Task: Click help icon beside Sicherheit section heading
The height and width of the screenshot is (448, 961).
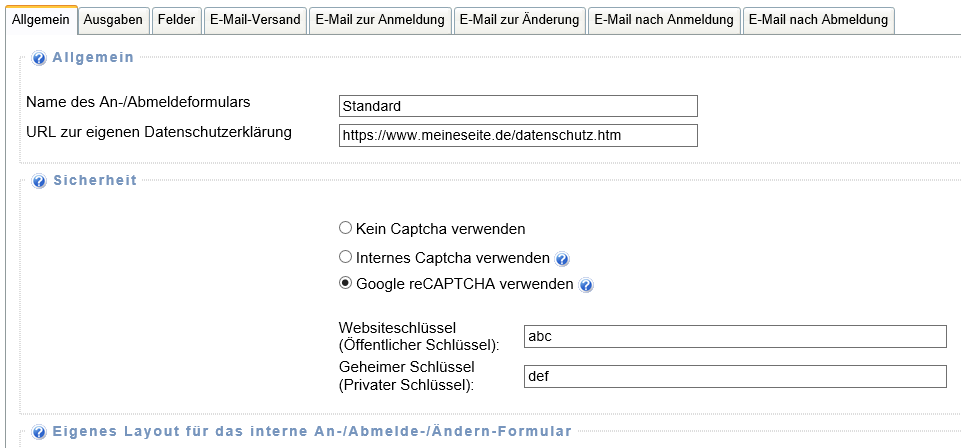Action: (39, 181)
